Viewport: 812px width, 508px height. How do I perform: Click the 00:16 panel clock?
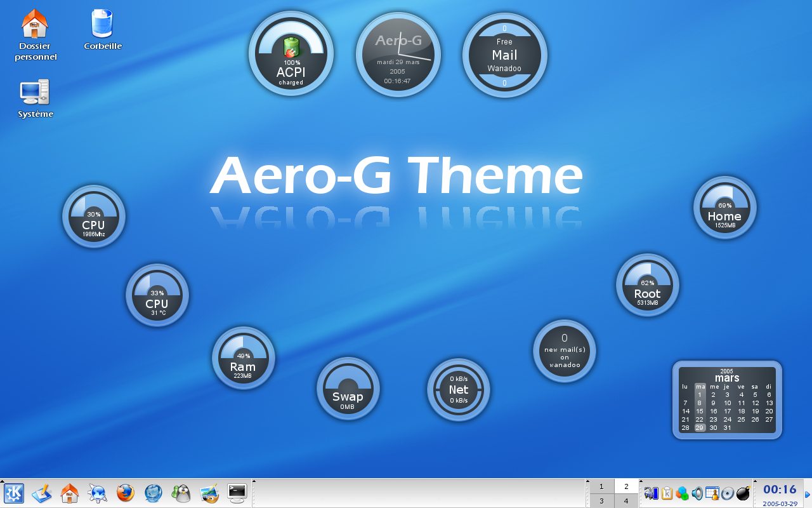(x=780, y=490)
